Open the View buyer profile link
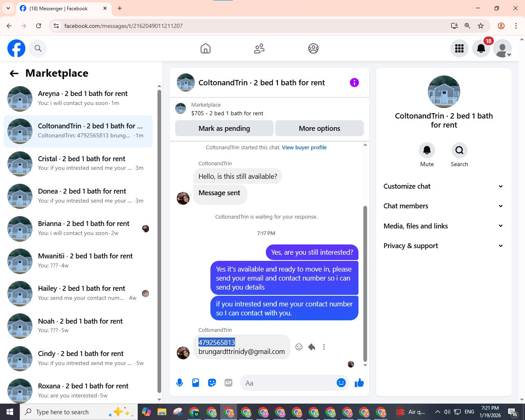Screen dimensions: 525x420 304,147
